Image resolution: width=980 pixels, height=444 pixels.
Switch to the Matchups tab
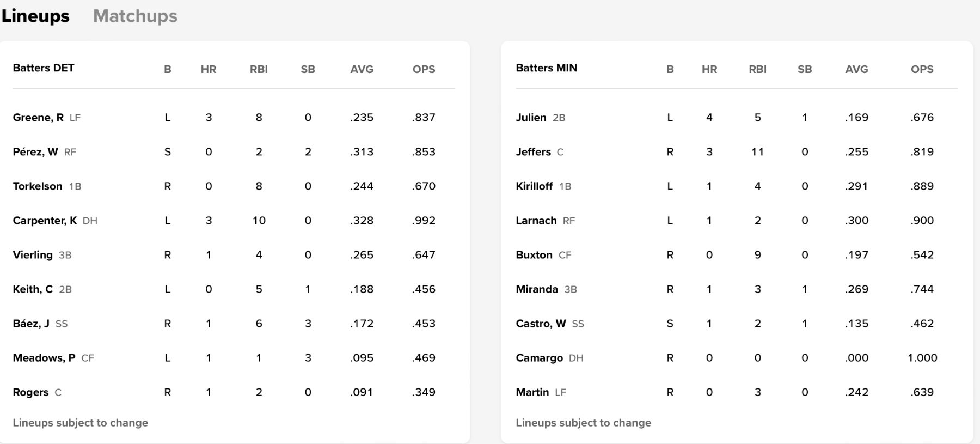135,16
